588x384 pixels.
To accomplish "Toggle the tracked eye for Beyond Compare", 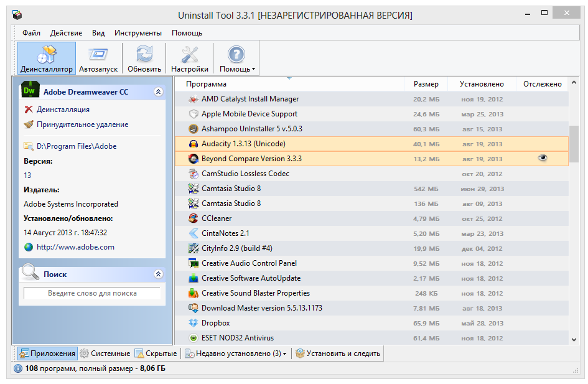I will pyautogui.click(x=543, y=159).
